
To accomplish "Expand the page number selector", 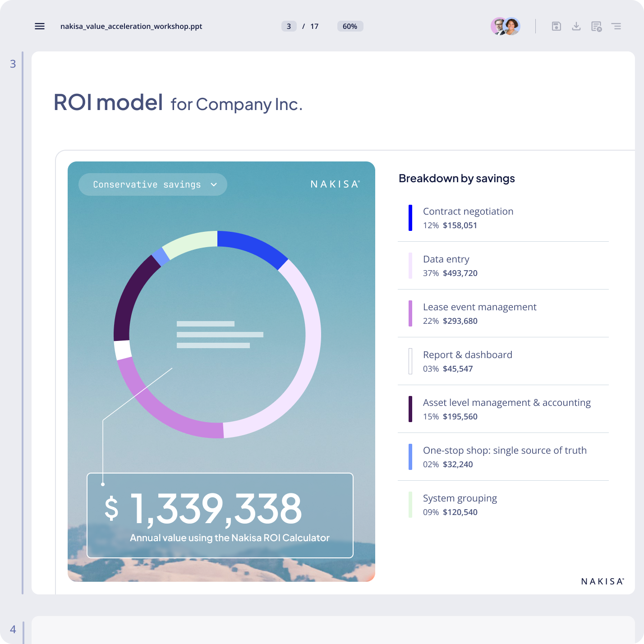I will (x=289, y=26).
